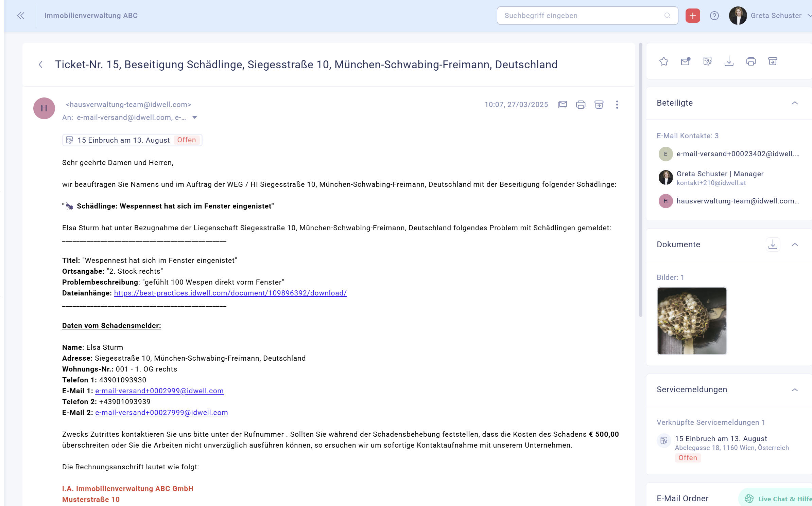Open the three-dot email options menu
This screenshot has height=506, width=812.
click(x=617, y=105)
